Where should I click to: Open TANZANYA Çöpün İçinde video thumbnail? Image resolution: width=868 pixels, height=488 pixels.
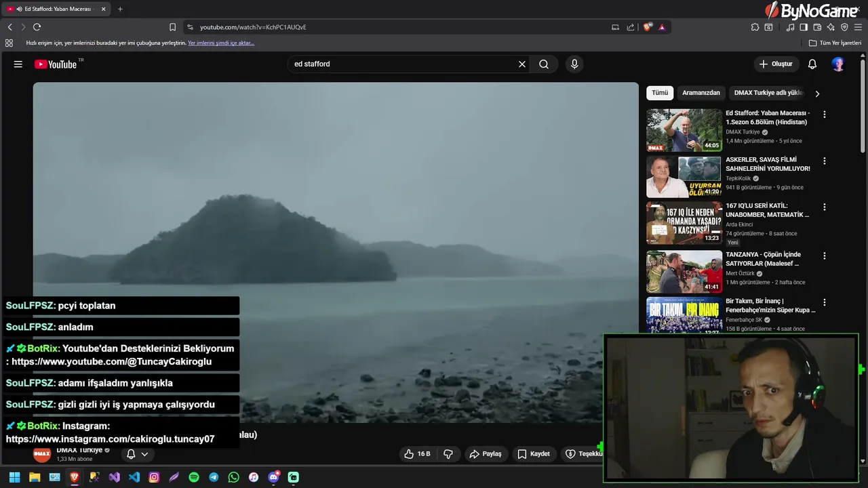pos(684,272)
